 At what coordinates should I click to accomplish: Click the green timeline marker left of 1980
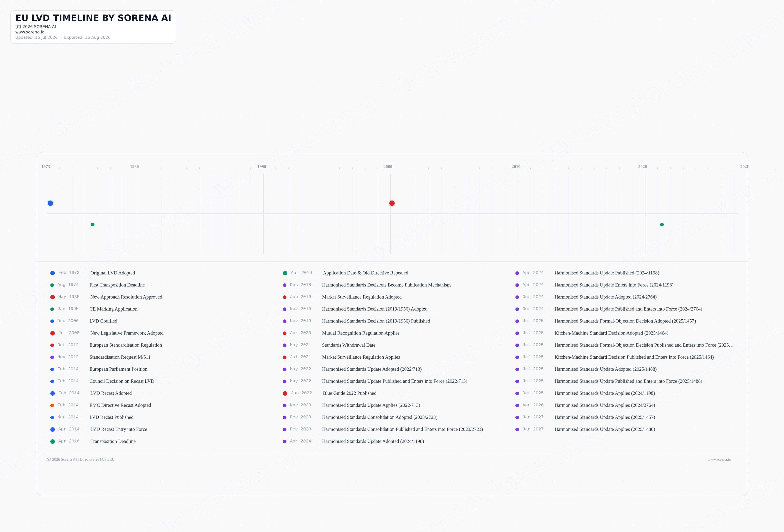click(x=93, y=225)
